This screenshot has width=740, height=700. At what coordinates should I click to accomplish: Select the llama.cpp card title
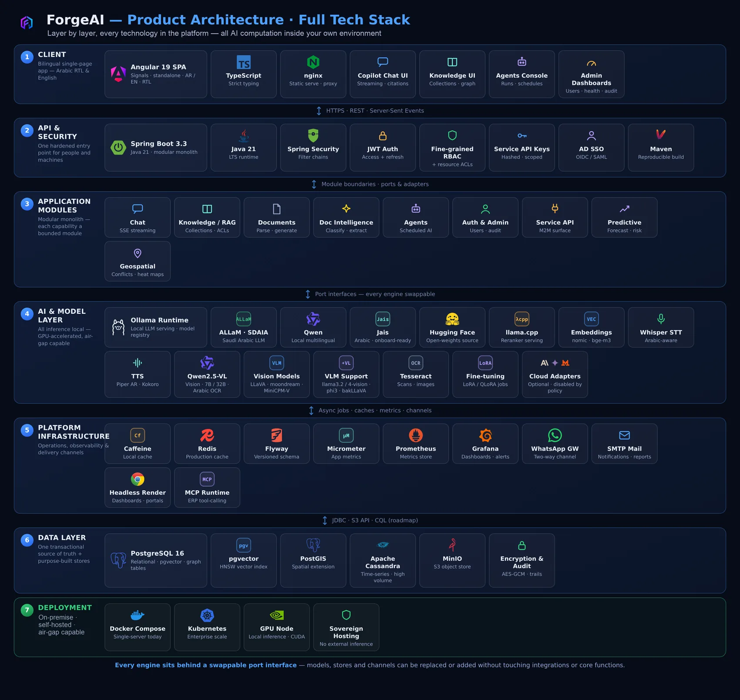pos(522,332)
